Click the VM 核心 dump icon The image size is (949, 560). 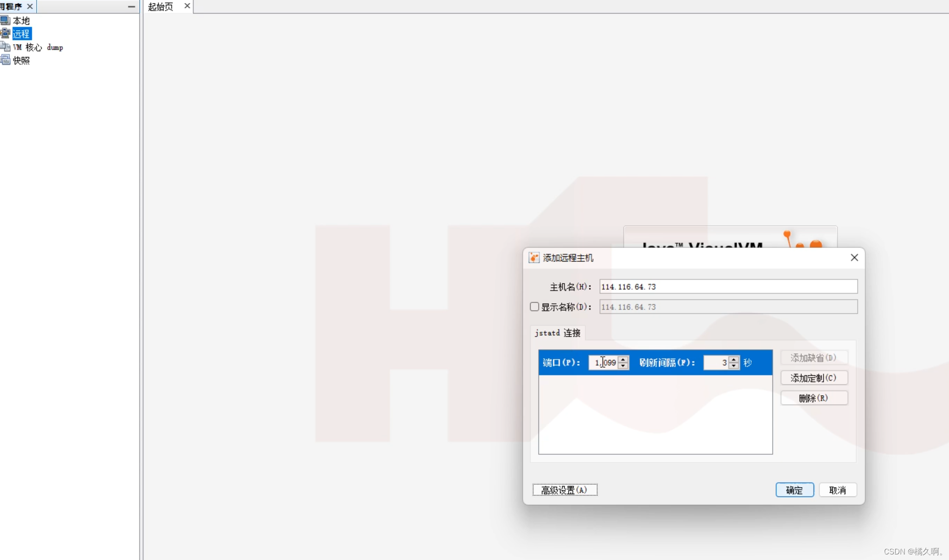5,47
